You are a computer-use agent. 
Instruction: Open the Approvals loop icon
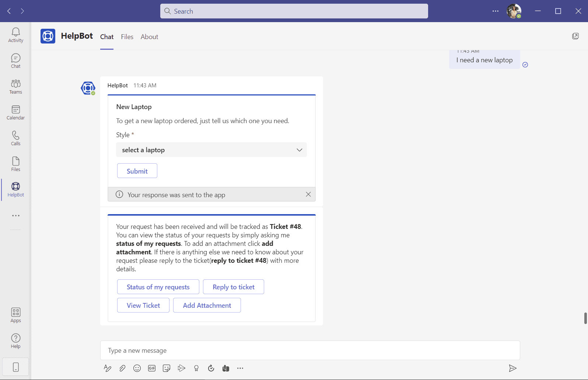click(x=211, y=368)
